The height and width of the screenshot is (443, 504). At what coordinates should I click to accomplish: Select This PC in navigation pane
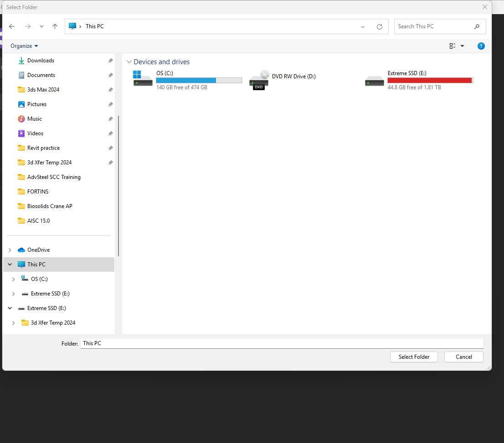[x=36, y=265]
